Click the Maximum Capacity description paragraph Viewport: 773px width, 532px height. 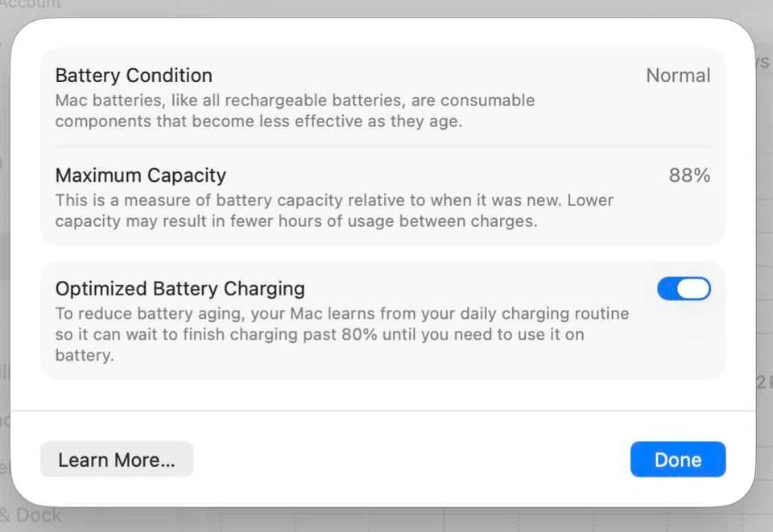click(334, 210)
